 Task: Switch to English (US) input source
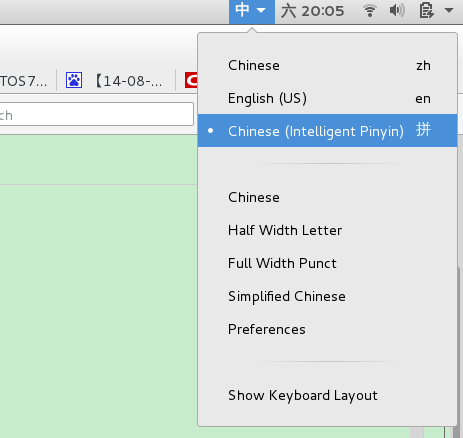pyautogui.click(x=327, y=98)
